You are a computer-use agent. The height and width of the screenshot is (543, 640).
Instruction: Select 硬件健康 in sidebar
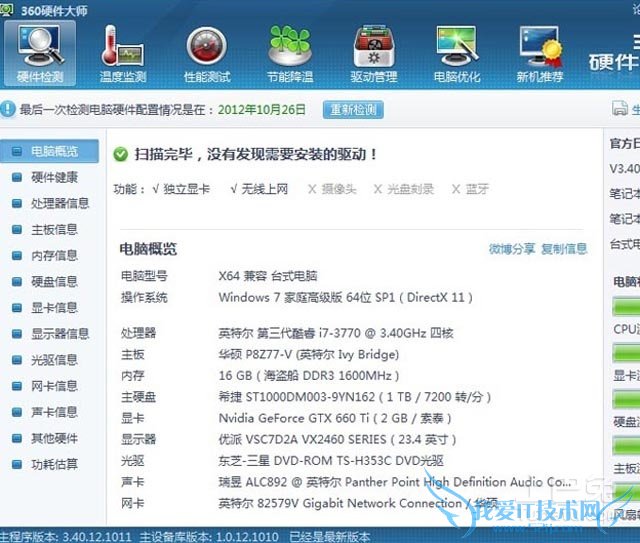pos(49,177)
